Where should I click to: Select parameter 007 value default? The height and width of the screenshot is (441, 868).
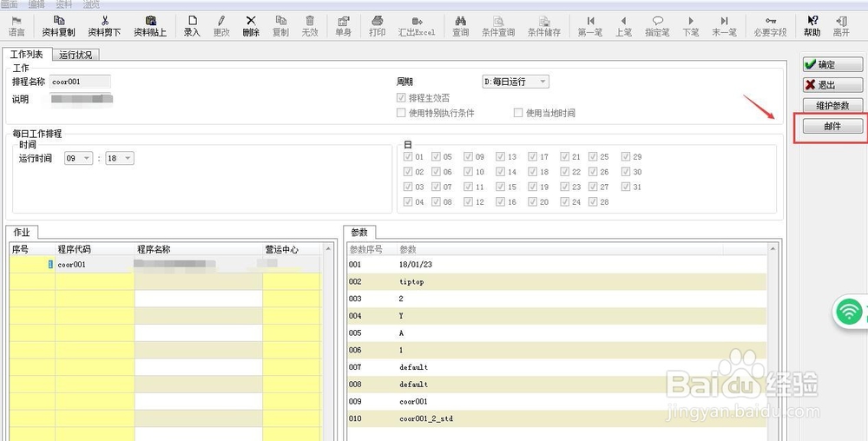click(413, 367)
